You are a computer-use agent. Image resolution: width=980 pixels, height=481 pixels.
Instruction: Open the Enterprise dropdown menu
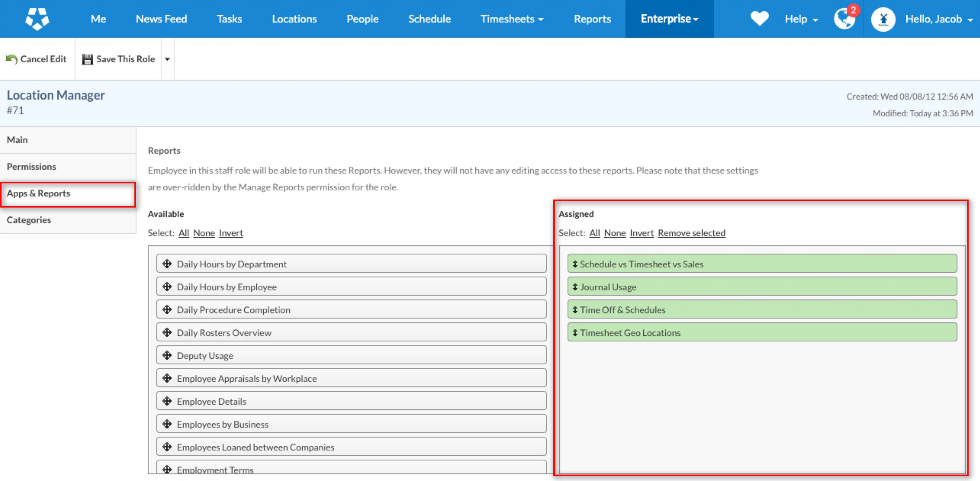tap(669, 19)
